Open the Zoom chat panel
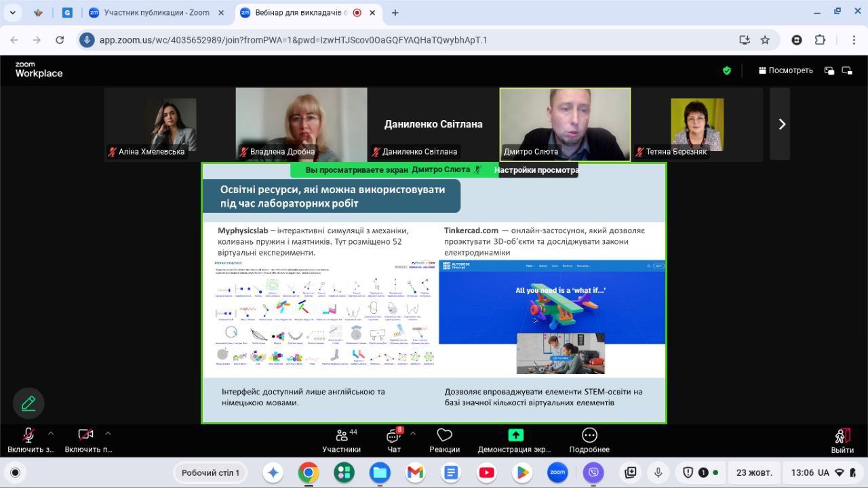Screen dimensions: 868x488 click(393, 436)
